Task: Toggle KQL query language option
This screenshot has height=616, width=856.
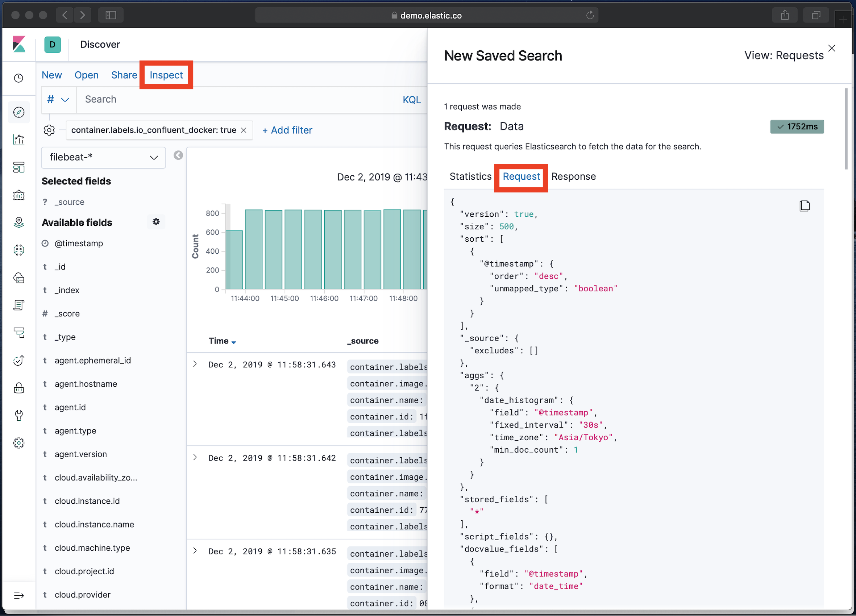Action: coord(411,100)
